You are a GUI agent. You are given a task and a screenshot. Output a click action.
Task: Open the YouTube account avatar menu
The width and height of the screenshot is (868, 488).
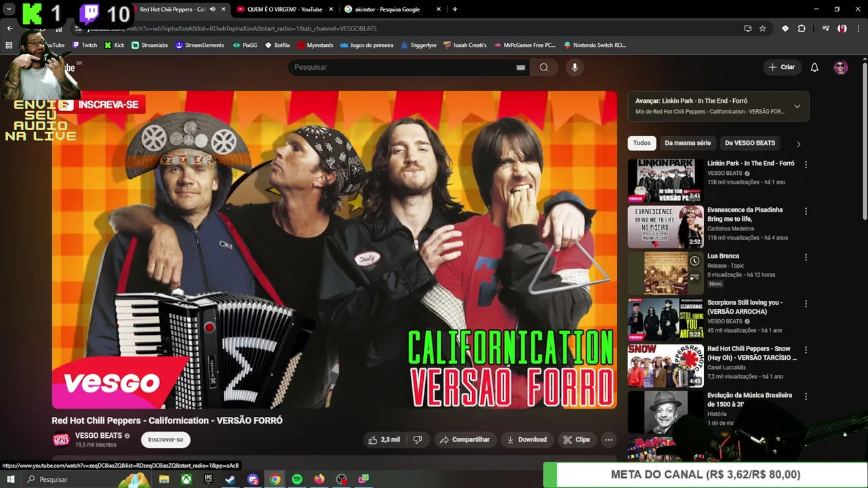tap(841, 67)
